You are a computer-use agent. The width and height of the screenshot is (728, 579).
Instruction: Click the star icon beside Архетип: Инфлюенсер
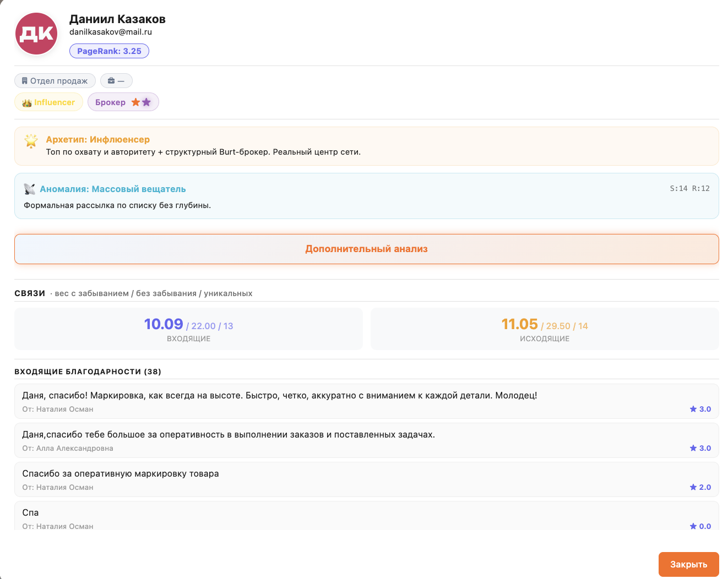[x=31, y=141]
